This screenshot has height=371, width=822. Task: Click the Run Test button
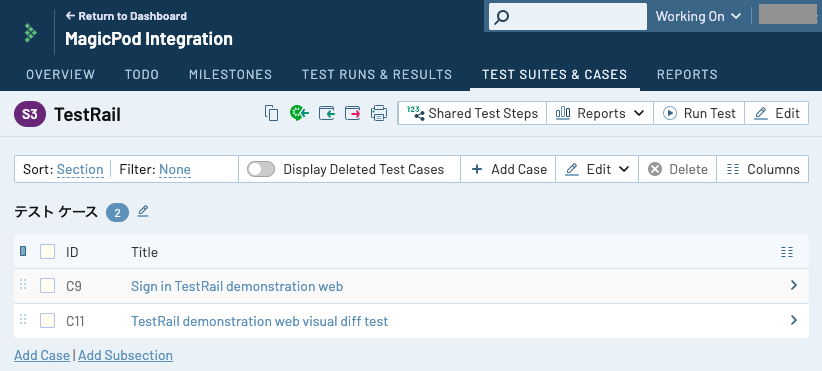point(699,113)
